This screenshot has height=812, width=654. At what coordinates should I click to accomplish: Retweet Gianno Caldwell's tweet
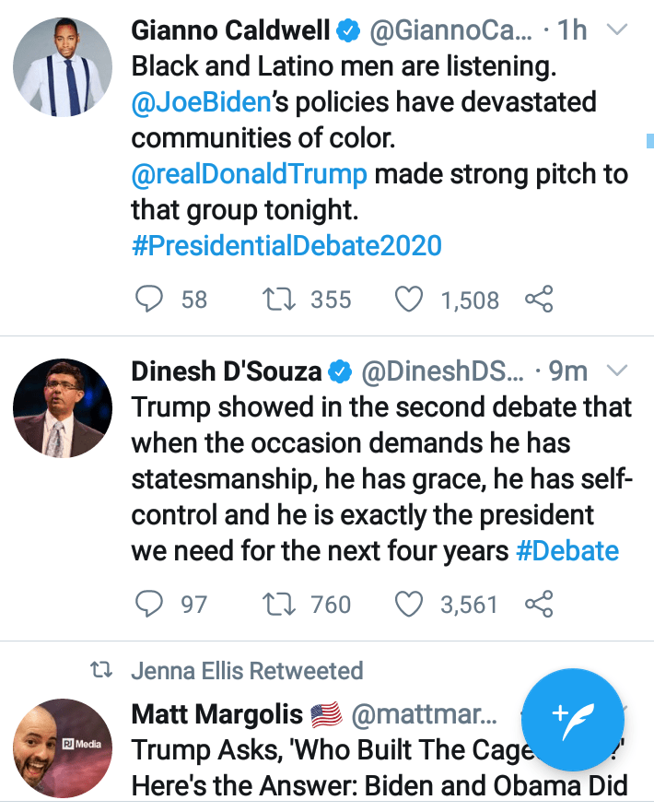[x=274, y=300]
